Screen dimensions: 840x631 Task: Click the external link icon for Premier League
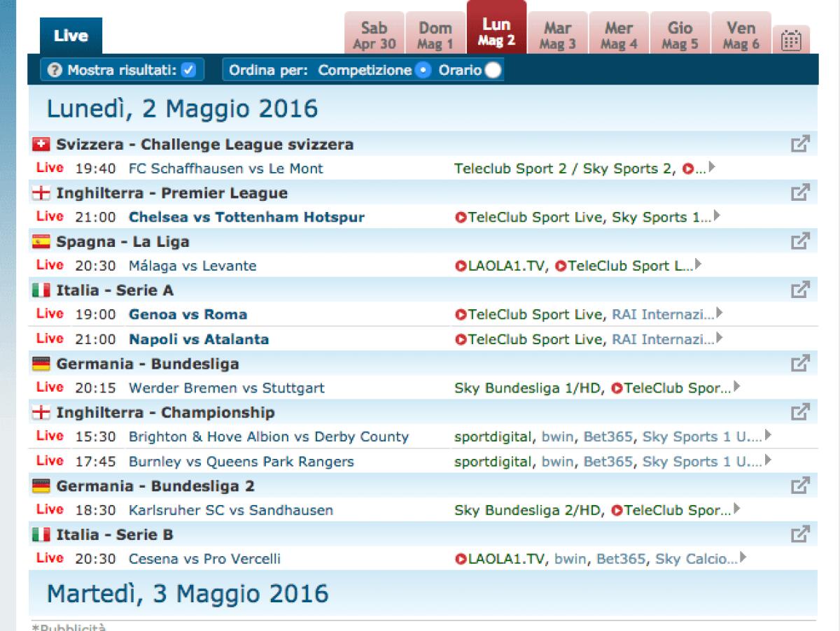click(801, 192)
